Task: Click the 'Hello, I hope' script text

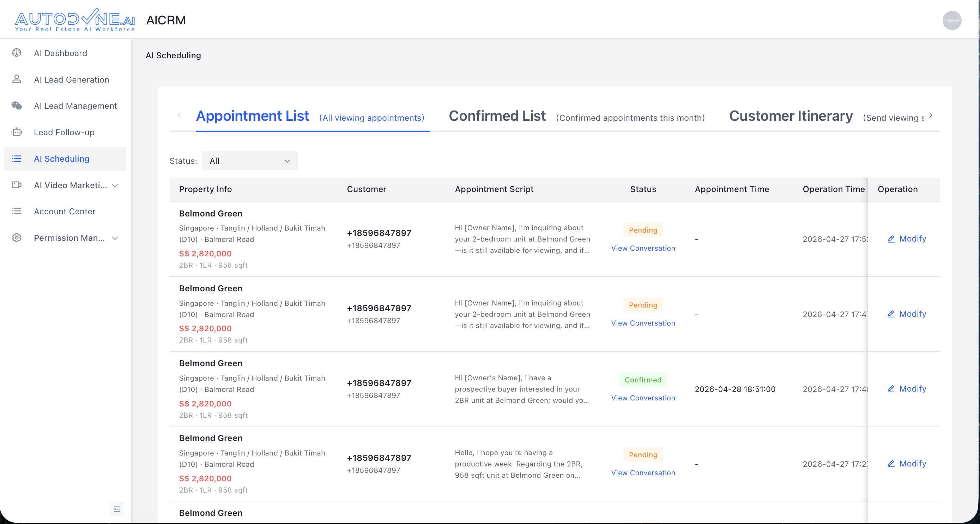Action: 519,464
